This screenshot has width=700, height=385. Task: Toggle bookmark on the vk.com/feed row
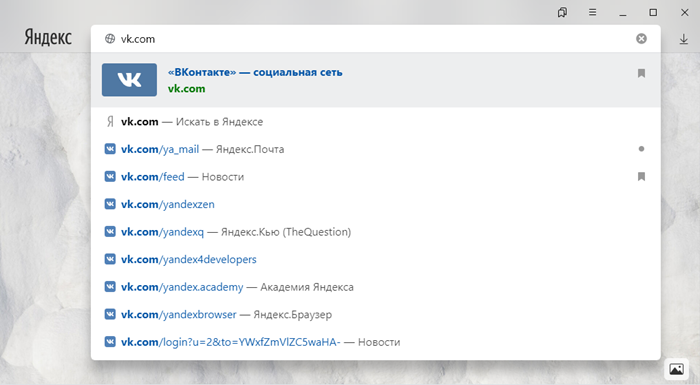click(641, 177)
